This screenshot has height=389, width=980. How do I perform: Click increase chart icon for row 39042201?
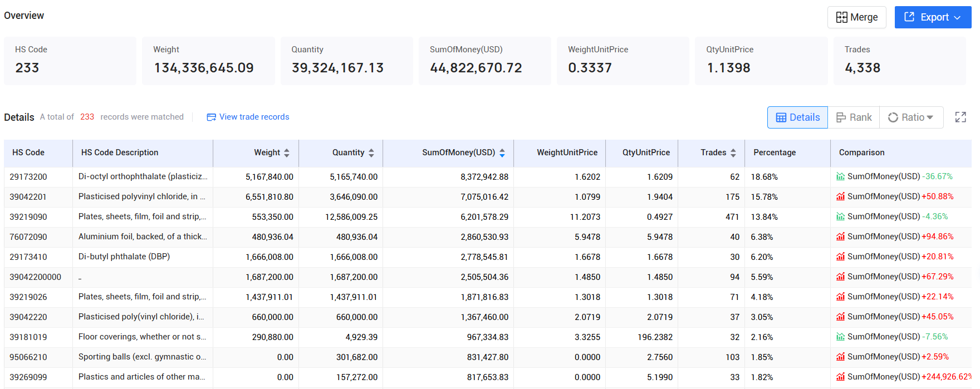tap(841, 196)
